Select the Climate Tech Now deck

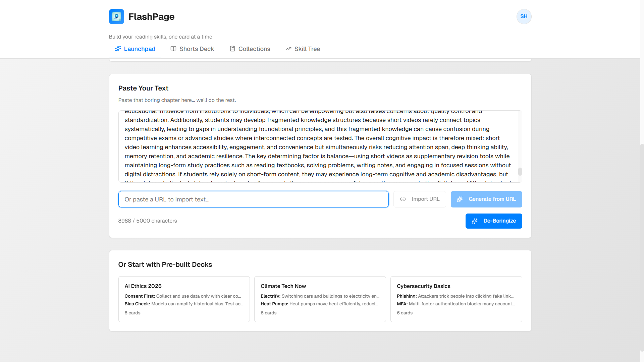pos(320,299)
